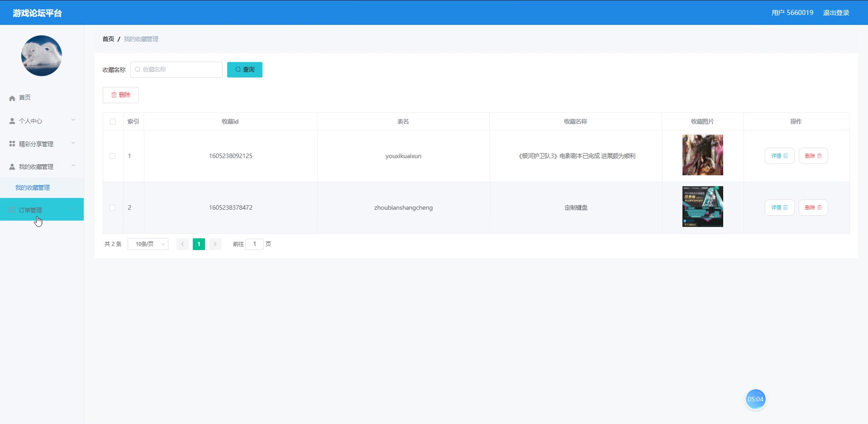The image size is (868, 424).
Task: Click the 共 2 条 total count
Action: coord(113,244)
